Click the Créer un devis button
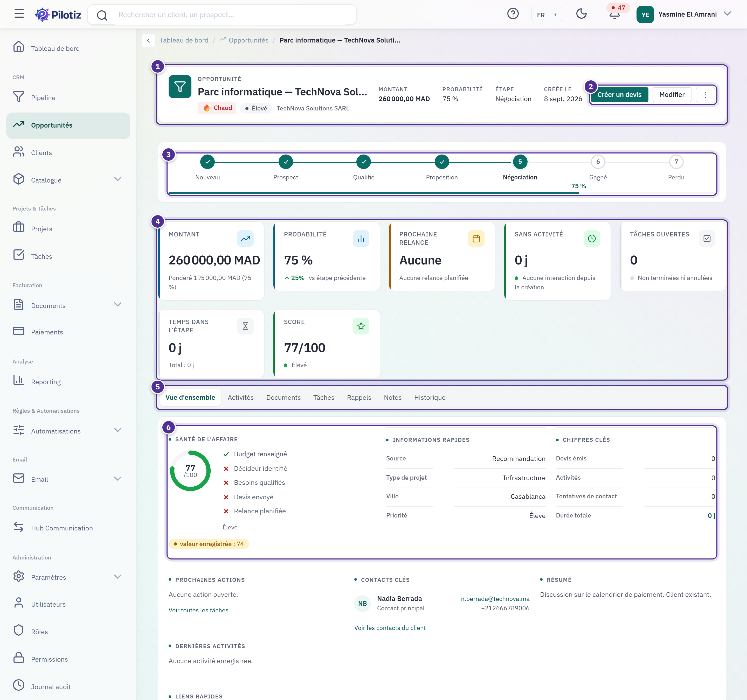747x700 pixels. click(619, 95)
